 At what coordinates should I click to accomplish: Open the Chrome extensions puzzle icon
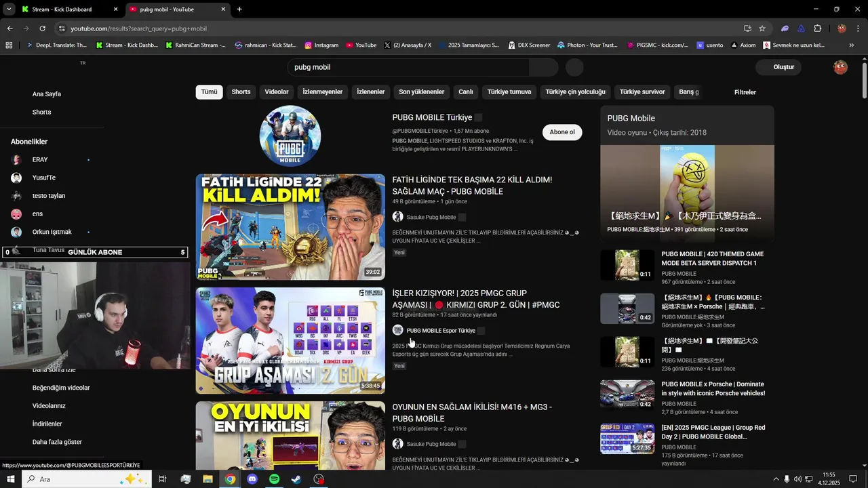point(817,28)
